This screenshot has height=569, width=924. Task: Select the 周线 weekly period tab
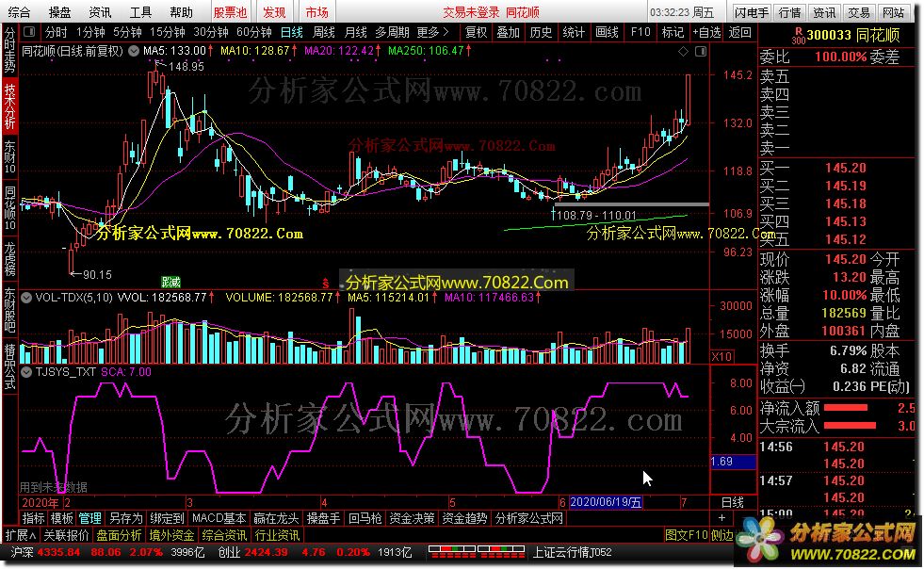coord(323,32)
